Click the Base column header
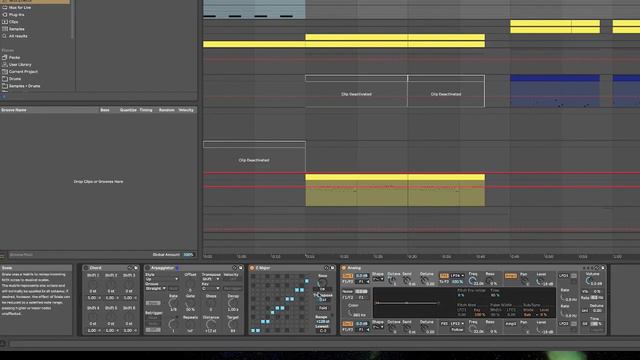The width and height of the screenshot is (640, 360). (x=105, y=110)
